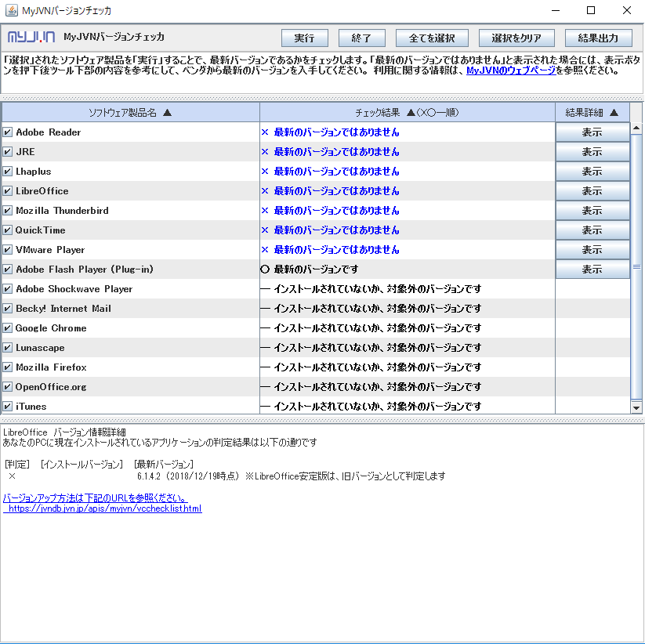The height and width of the screenshot is (644, 645).
Task: Toggle the QuickTime checkbox
Action: 7,230
